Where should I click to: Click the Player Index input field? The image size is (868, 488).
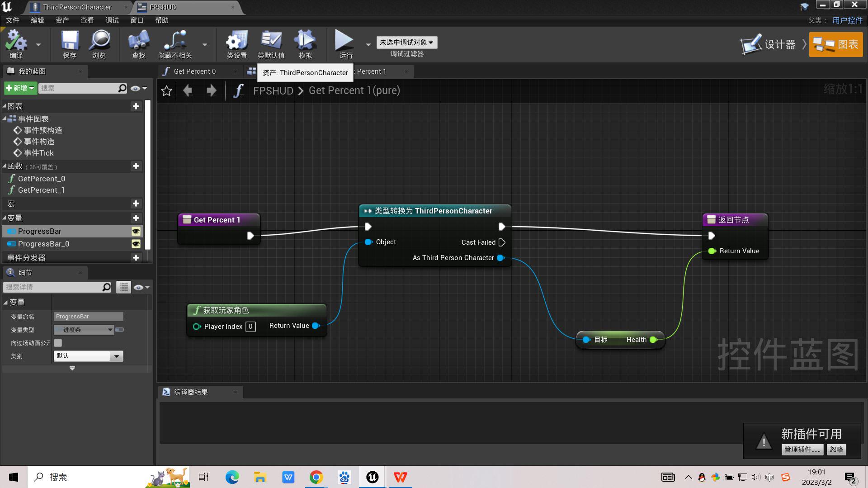tap(250, 326)
